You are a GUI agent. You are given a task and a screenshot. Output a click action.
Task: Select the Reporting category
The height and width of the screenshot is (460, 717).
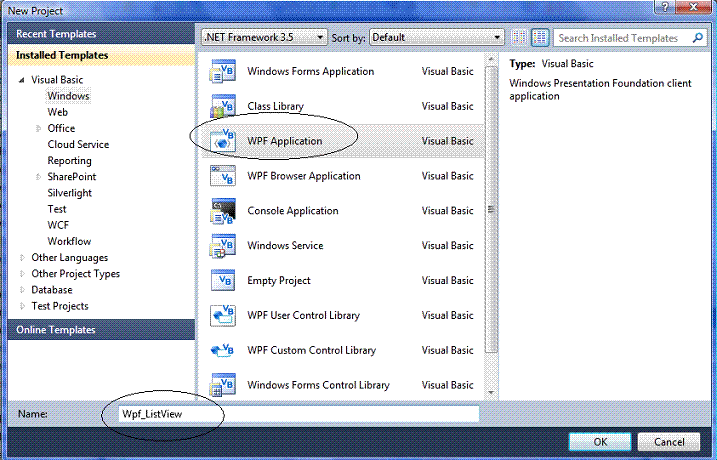point(70,161)
